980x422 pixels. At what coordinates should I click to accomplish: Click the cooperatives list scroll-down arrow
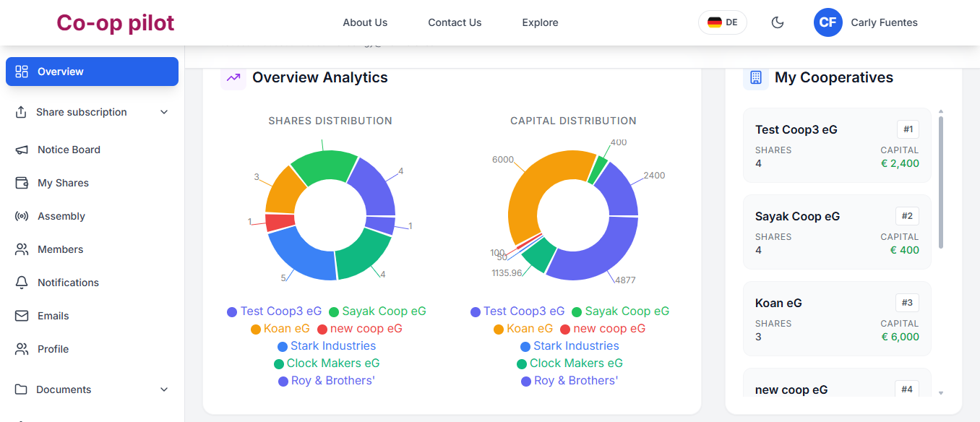941,393
